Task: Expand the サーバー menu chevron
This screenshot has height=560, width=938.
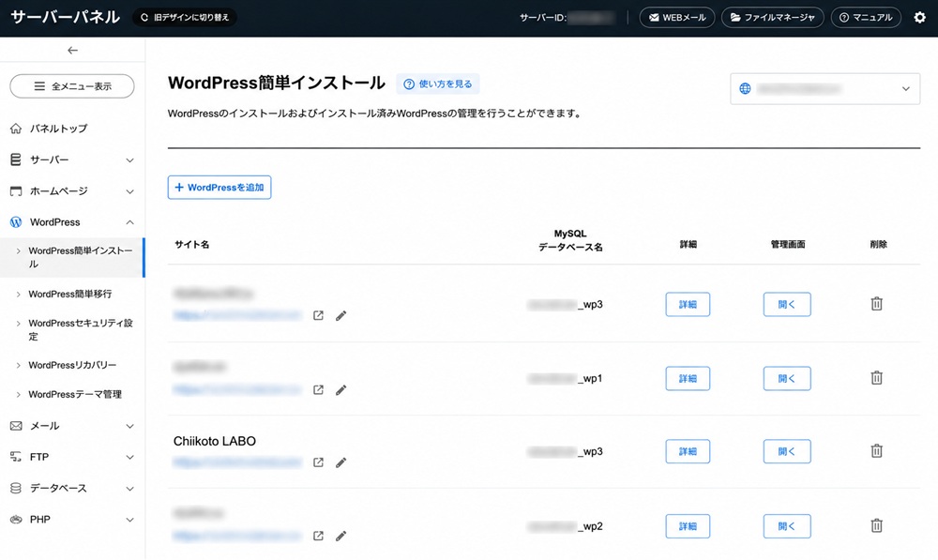Action: [129, 160]
